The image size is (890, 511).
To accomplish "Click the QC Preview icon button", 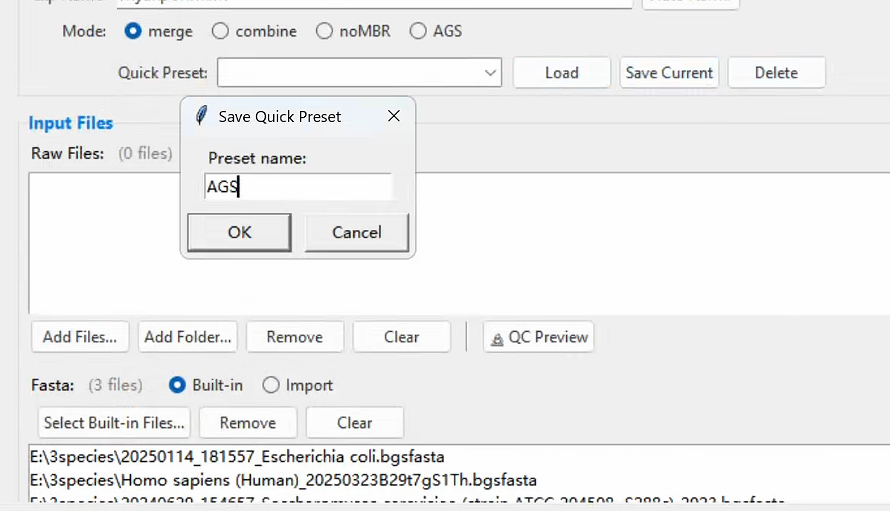I will coord(539,337).
